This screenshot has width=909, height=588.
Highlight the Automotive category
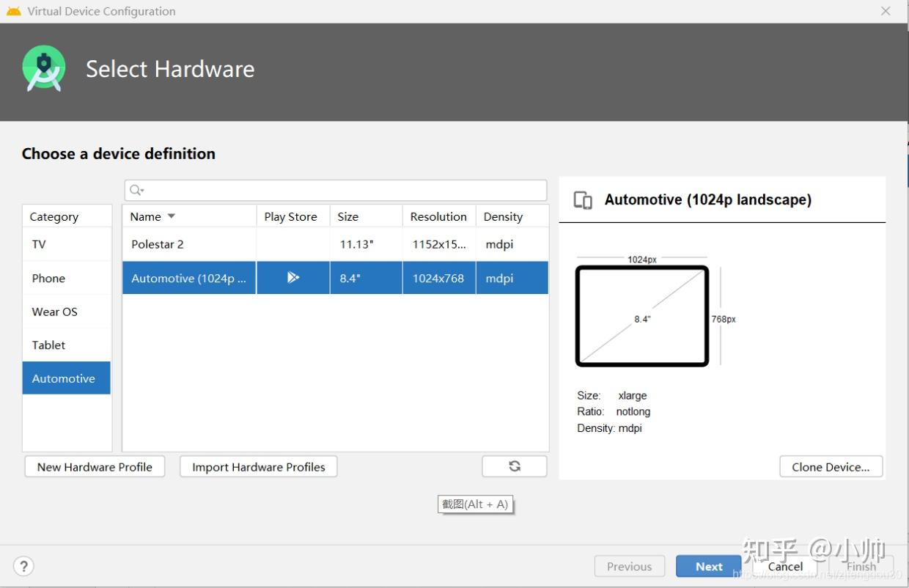point(64,378)
